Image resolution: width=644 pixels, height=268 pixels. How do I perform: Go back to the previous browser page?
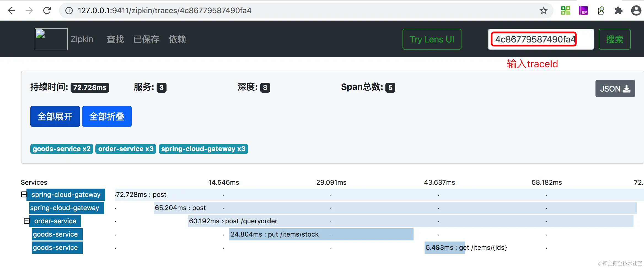(12, 10)
